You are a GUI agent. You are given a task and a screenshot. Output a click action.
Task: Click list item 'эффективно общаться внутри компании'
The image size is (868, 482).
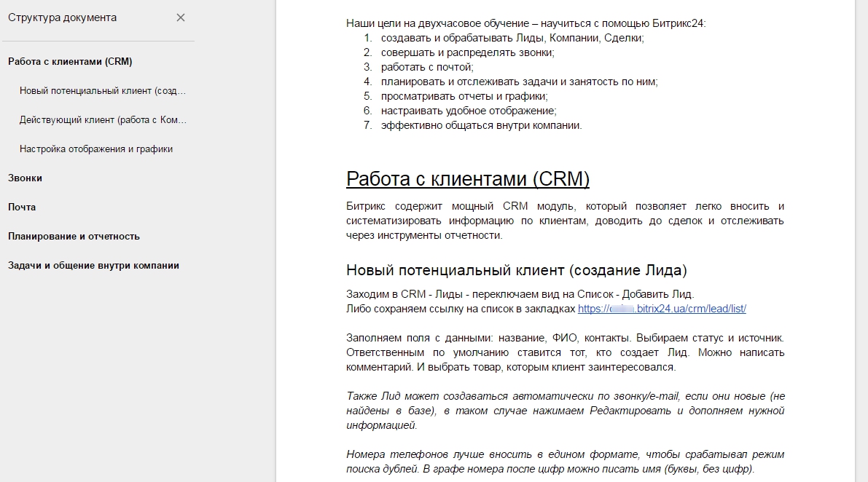click(481, 125)
